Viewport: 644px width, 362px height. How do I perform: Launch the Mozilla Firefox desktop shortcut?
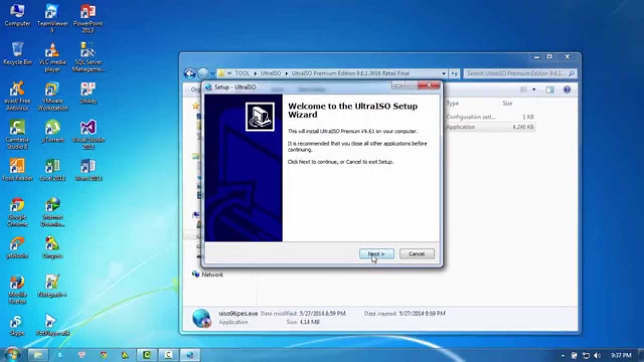pyautogui.click(x=17, y=289)
